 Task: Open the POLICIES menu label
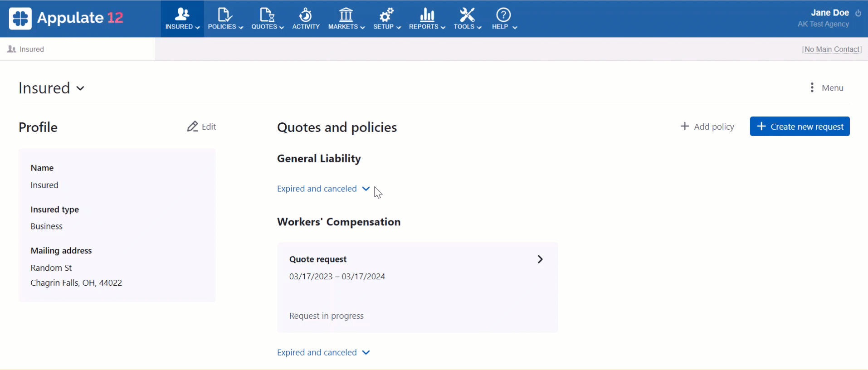222,27
